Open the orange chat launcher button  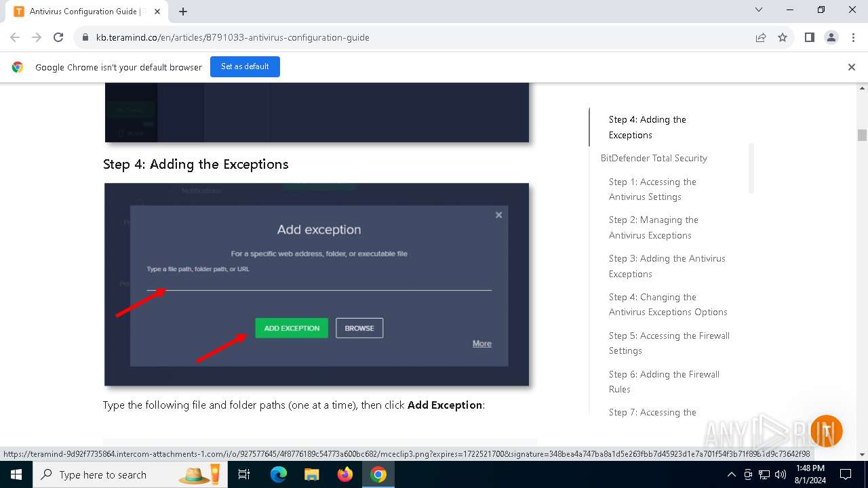(x=826, y=431)
